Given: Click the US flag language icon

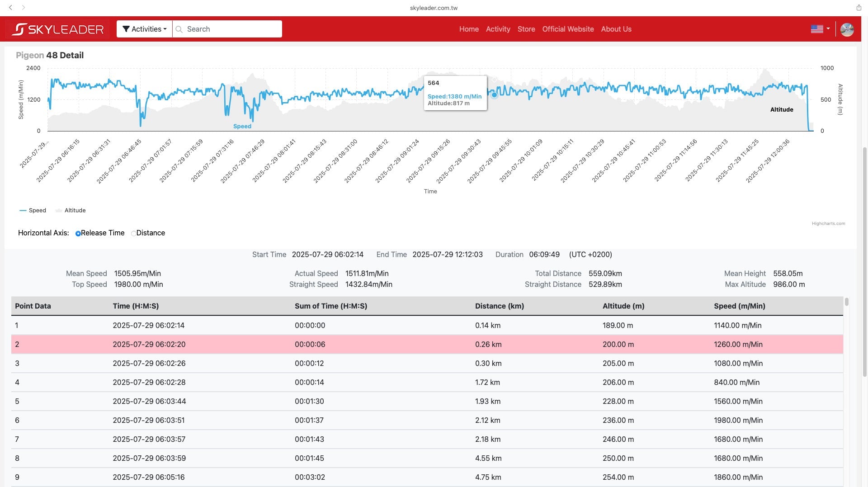Looking at the screenshot, I should 816,29.
